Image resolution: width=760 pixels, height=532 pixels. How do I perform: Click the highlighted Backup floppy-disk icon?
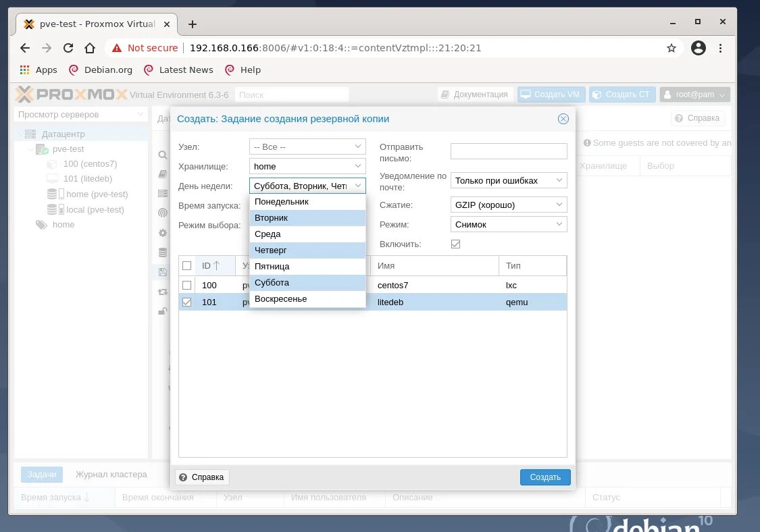(162, 271)
